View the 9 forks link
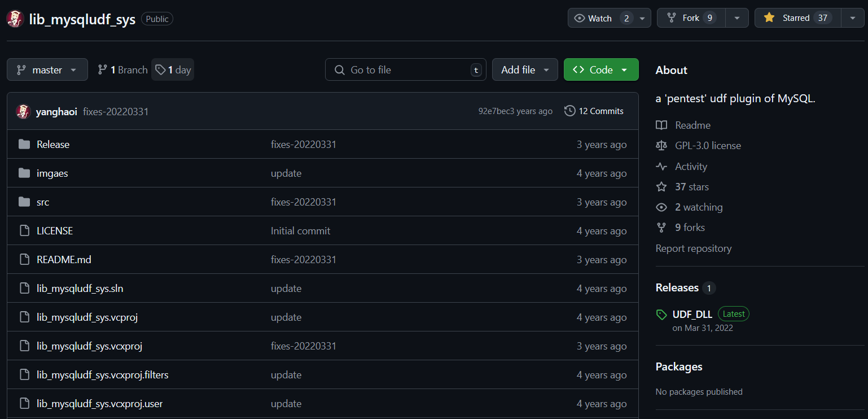 tap(690, 228)
